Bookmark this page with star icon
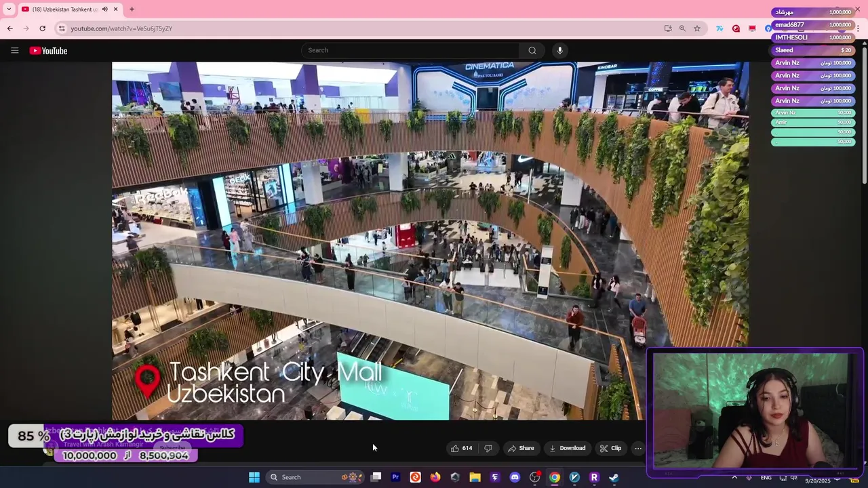Viewport: 868px width, 488px height. [x=696, y=28]
